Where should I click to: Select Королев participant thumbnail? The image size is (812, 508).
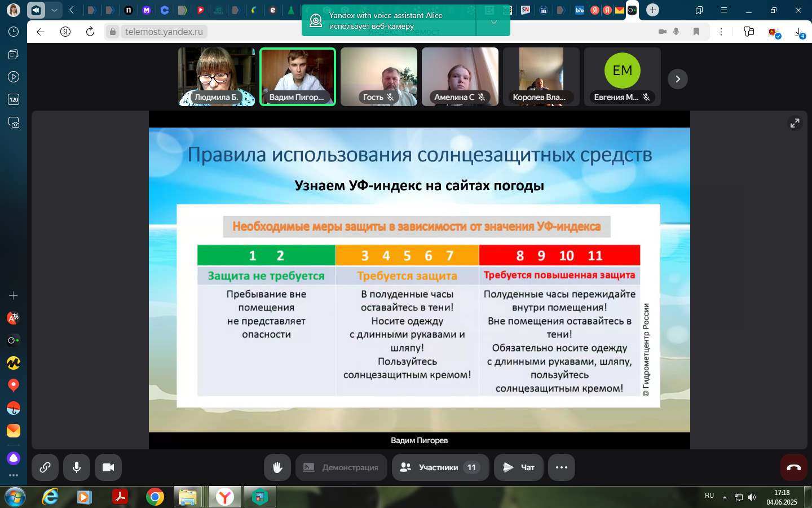point(541,77)
